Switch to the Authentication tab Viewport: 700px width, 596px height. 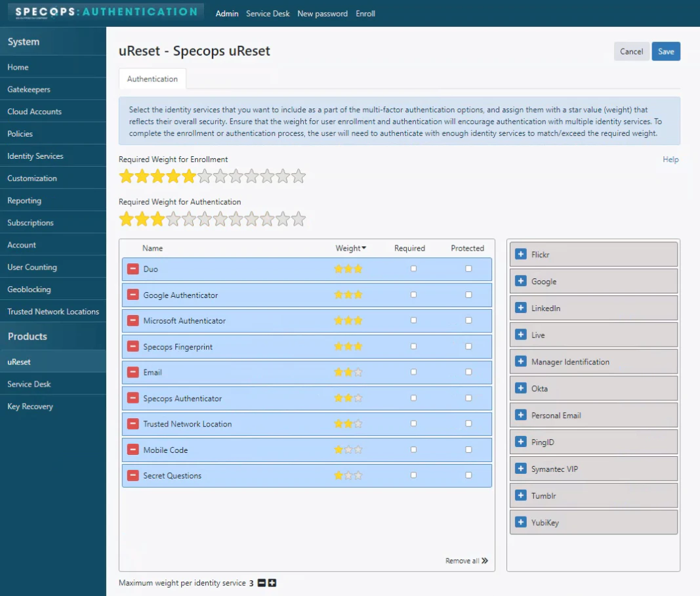click(x=152, y=78)
